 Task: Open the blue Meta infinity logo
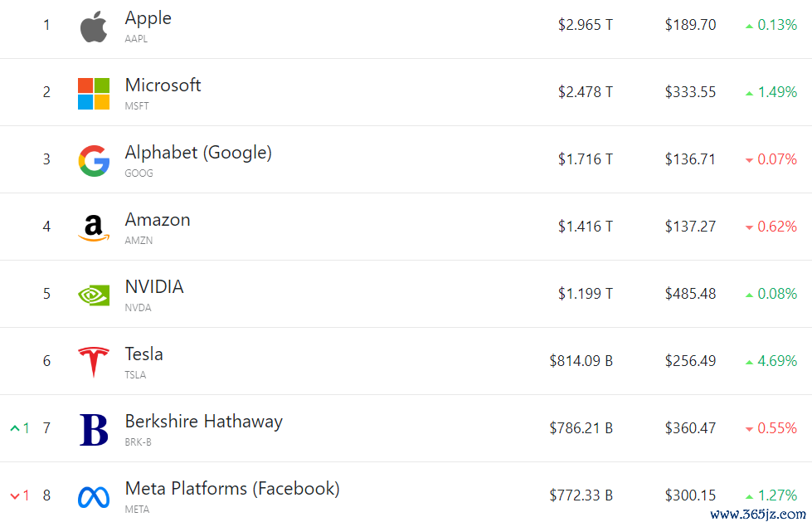pyautogui.click(x=94, y=497)
